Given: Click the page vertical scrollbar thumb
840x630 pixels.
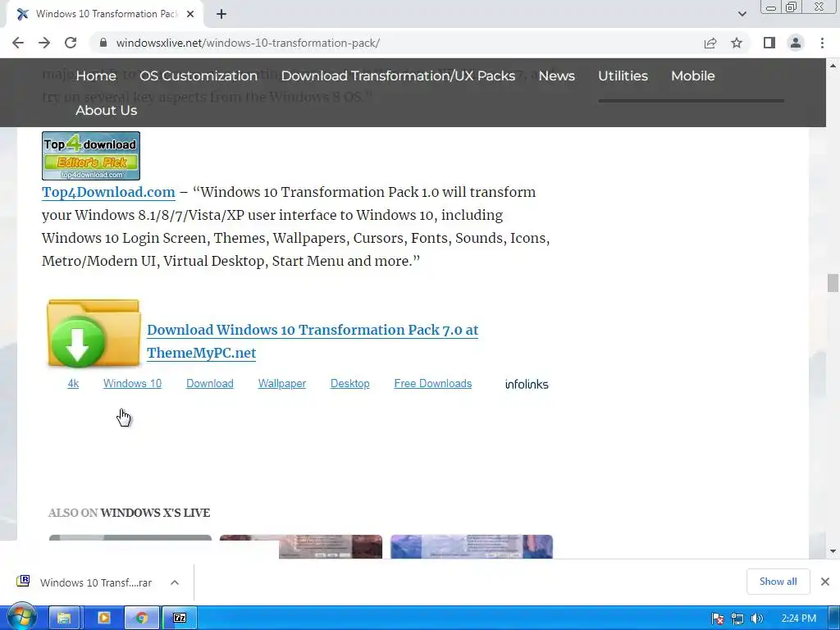Looking at the screenshot, I should pyautogui.click(x=833, y=283).
